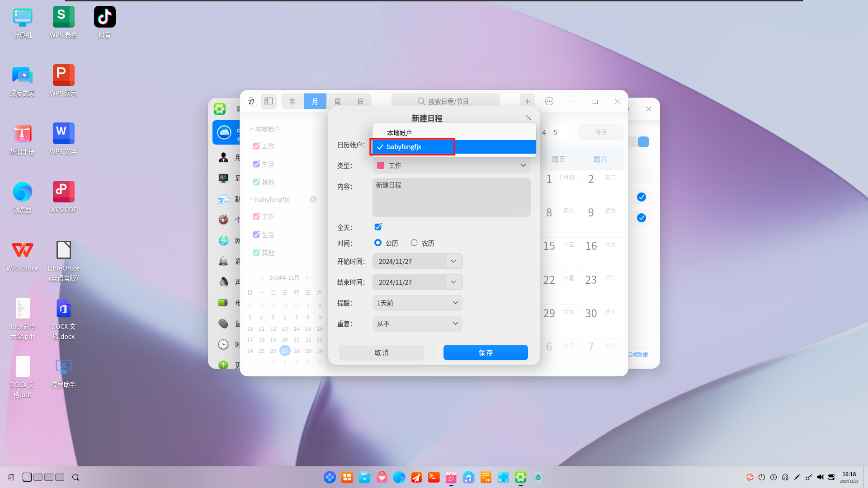Screen dimensions: 868x488
Task: Click the search magnifier in the calendar search box
Action: click(421, 101)
